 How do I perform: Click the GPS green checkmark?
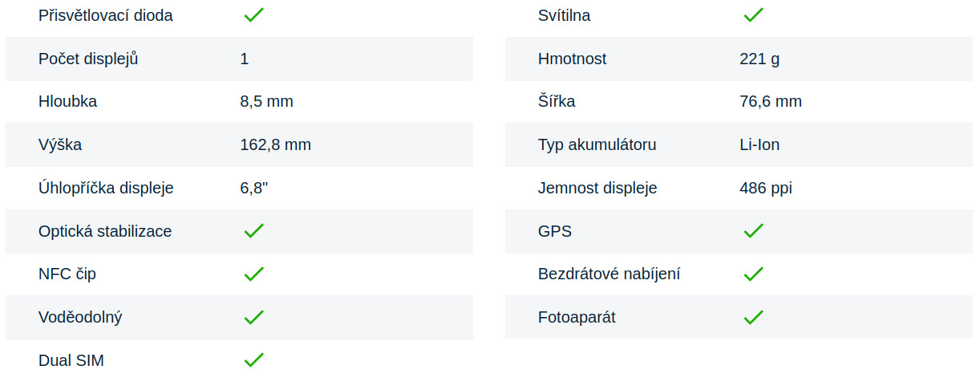tap(753, 231)
